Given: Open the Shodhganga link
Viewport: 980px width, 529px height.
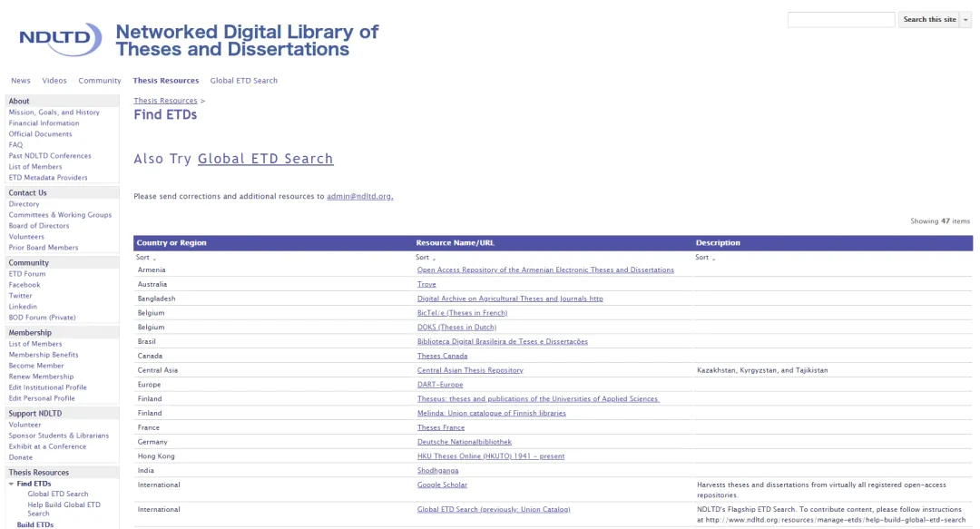Looking at the screenshot, I should click(438, 471).
